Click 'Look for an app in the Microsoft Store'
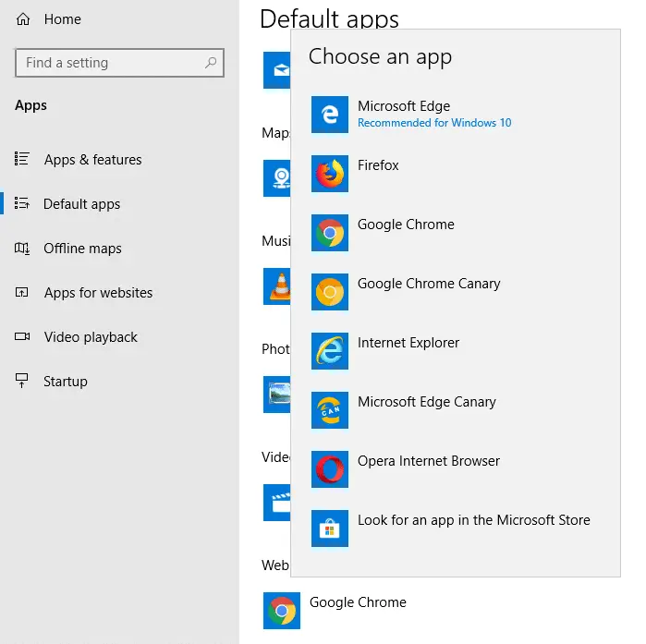The image size is (646, 644). coord(474,520)
